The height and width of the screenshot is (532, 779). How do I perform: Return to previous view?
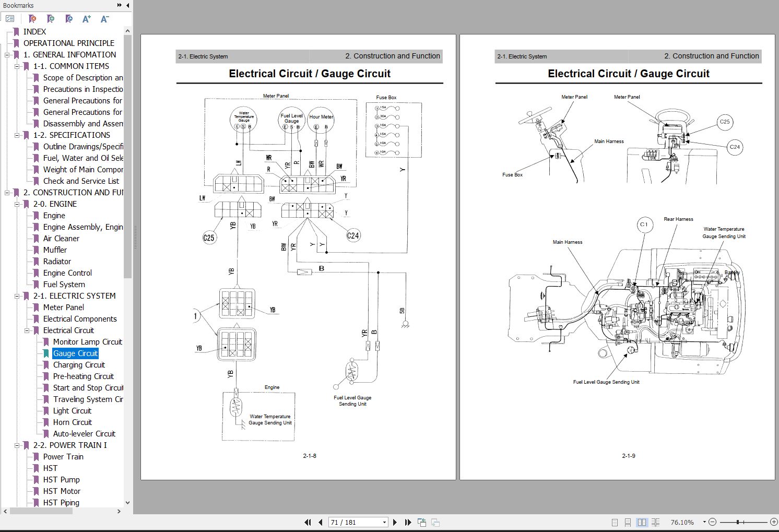point(421,522)
